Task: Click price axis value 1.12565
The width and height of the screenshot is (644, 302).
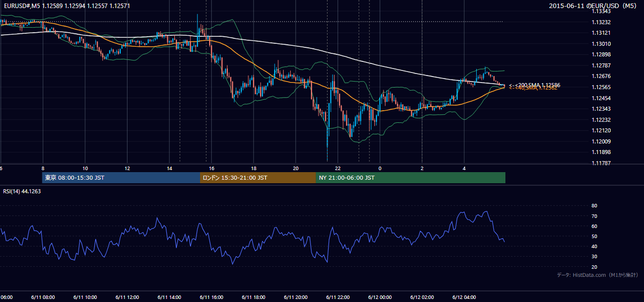Action: click(x=602, y=87)
